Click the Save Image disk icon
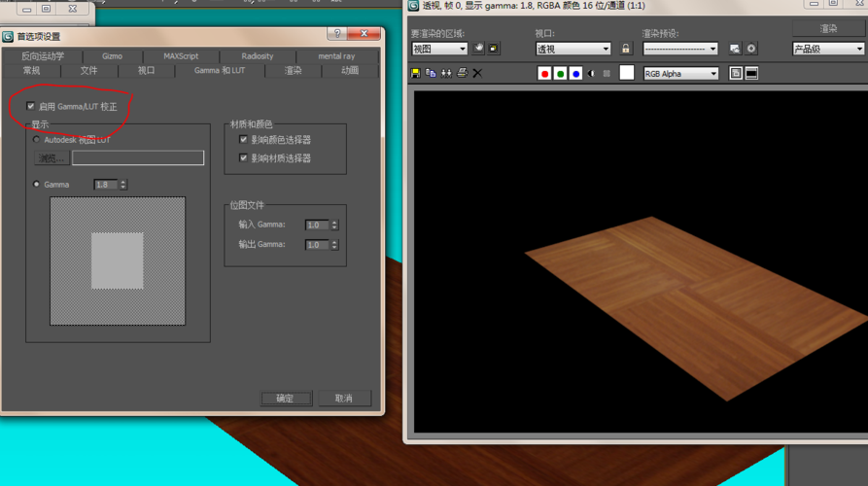The image size is (868, 486). (416, 74)
